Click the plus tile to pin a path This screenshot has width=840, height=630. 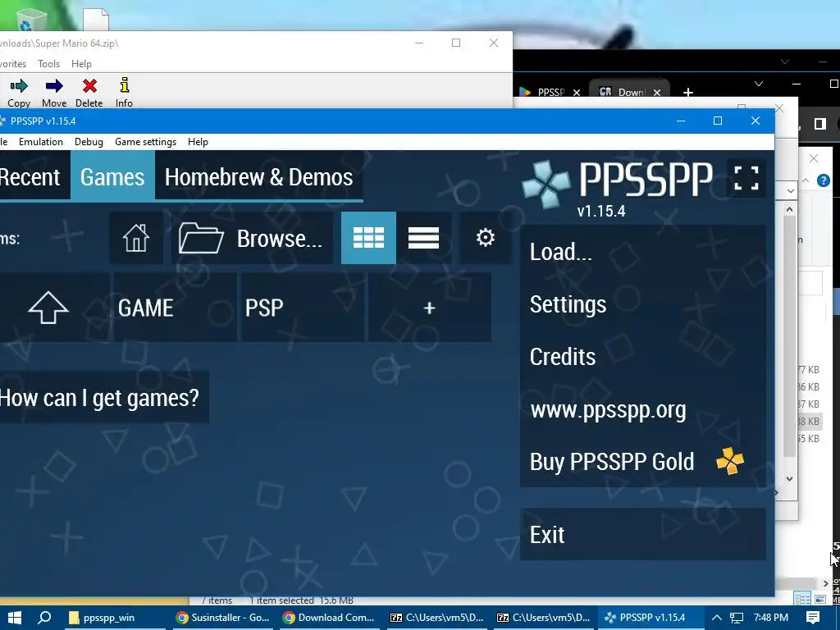(429, 308)
